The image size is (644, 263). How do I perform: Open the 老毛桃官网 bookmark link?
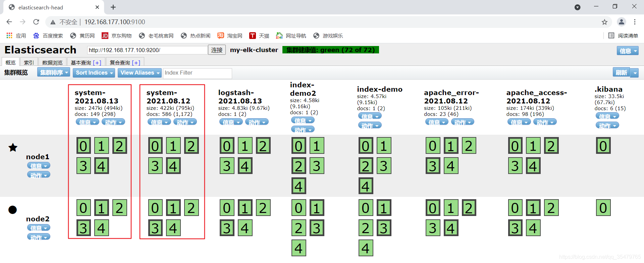pos(156,36)
